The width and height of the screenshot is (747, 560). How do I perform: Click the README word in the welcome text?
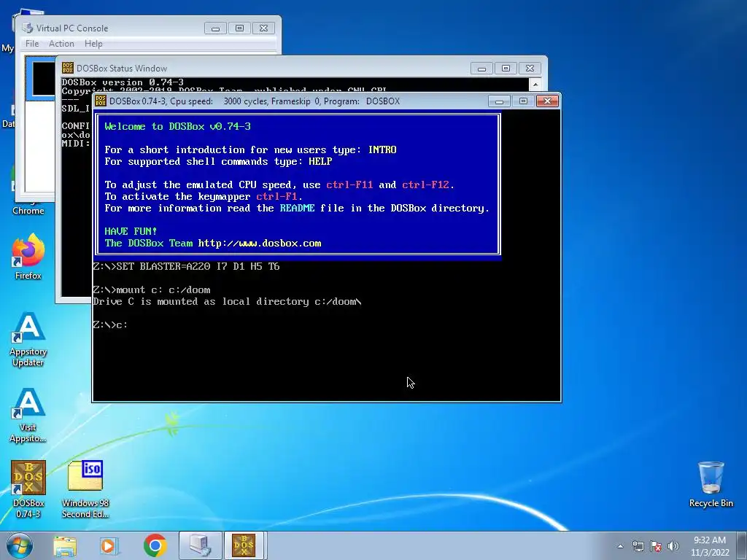pyautogui.click(x=298, y=208)
